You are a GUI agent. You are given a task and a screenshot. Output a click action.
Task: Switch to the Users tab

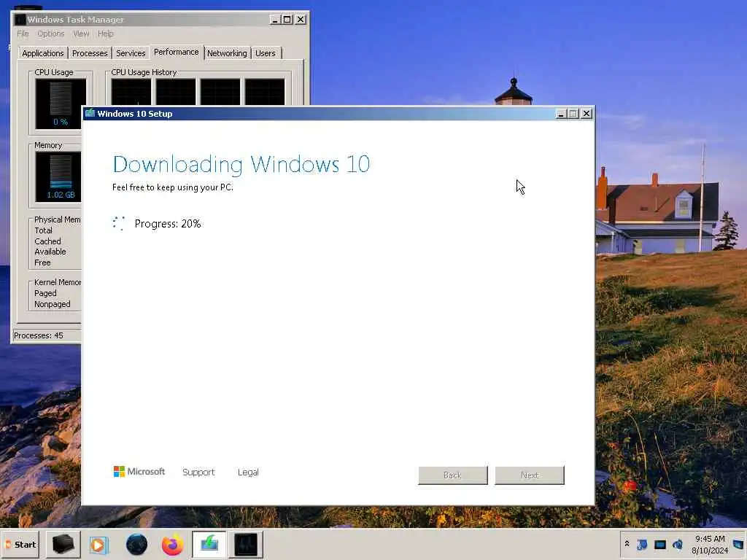coord(266,52)
